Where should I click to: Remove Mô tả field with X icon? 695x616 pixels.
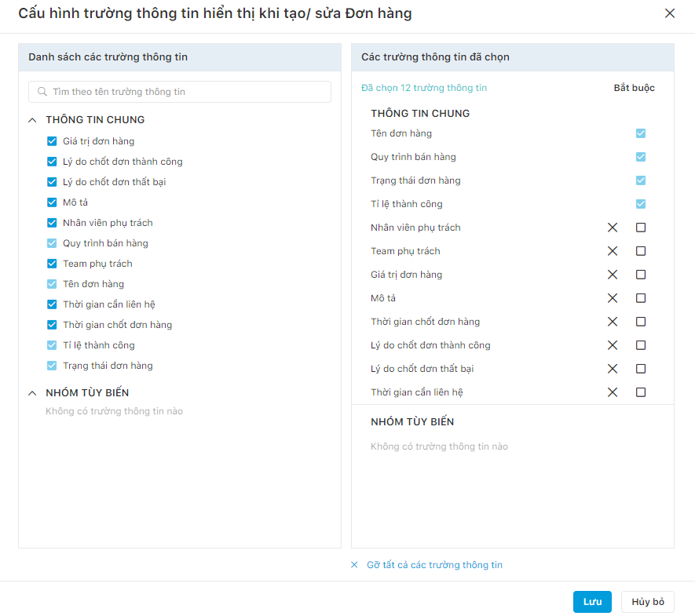click(612, 298)
